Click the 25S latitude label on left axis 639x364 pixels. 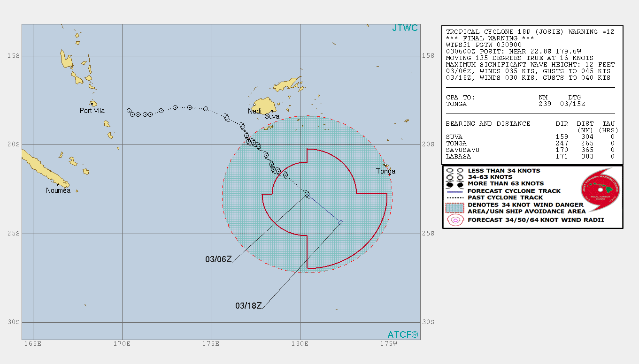point(14,234)
